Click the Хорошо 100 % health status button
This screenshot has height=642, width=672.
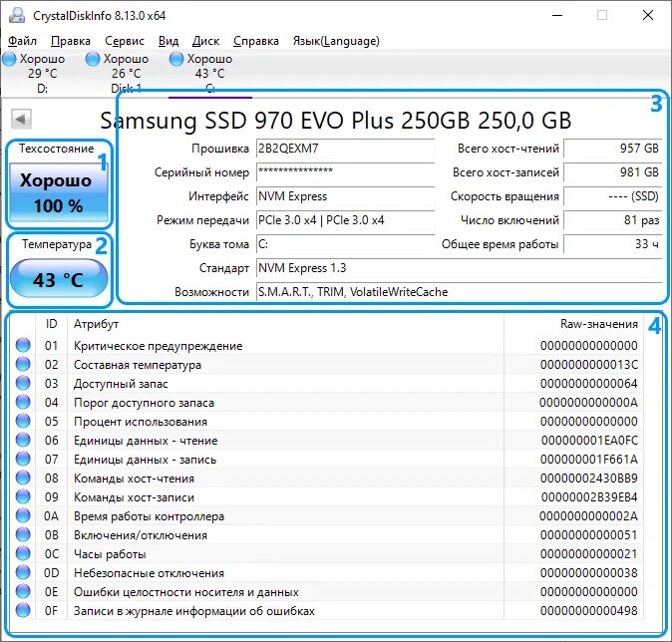click(x=58, y=192)
